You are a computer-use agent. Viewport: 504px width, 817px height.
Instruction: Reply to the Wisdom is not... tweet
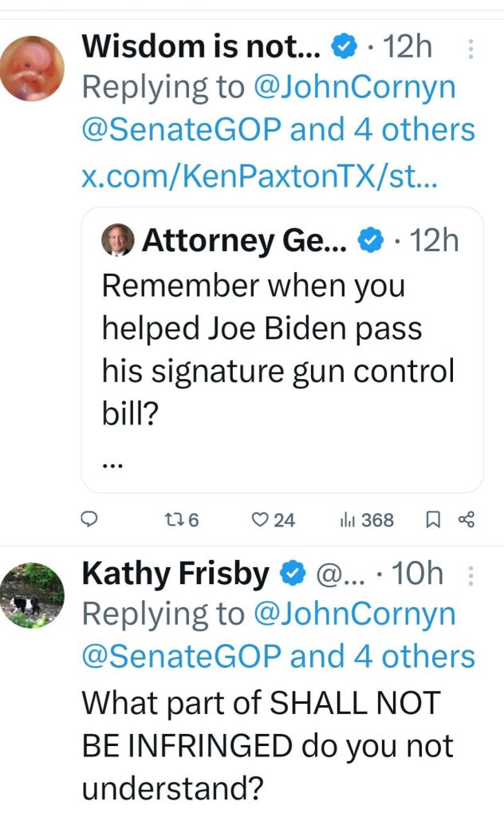[90, 520]
